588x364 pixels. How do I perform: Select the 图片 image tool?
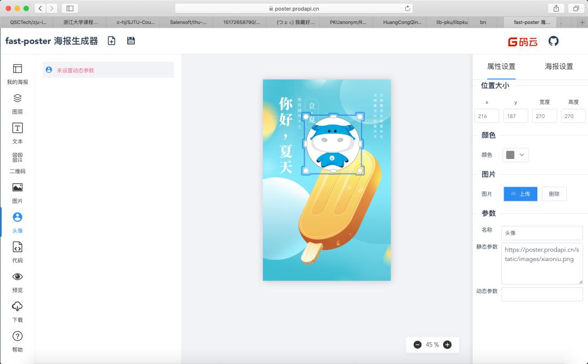click(17, 193)
